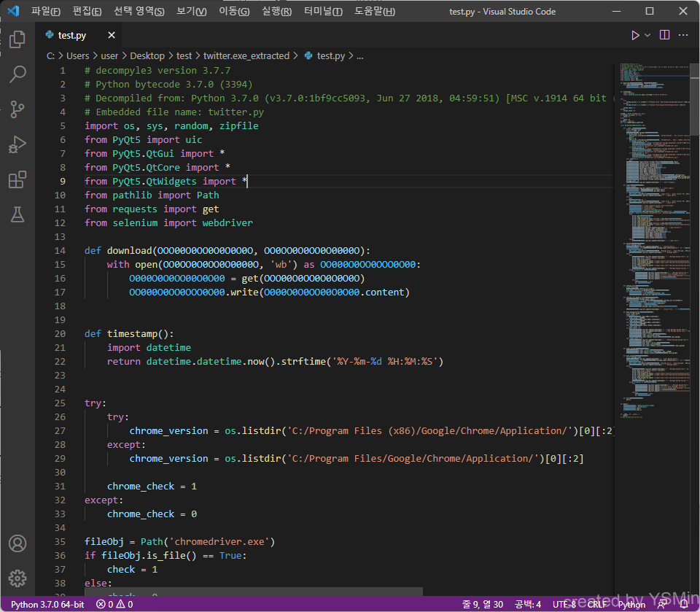Maximize the Visual Studio Code window
The image size is (700, 612).
[650, 11]
